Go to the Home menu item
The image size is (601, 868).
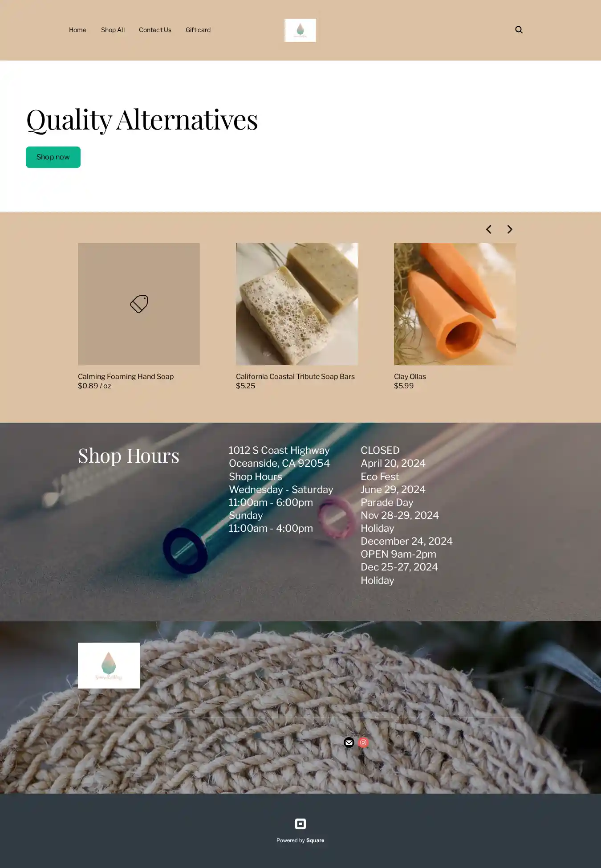tap(77, 30)
